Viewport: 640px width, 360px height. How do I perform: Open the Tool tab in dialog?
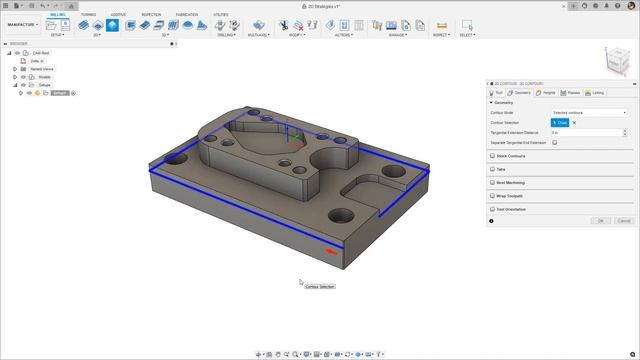(496, 93)
